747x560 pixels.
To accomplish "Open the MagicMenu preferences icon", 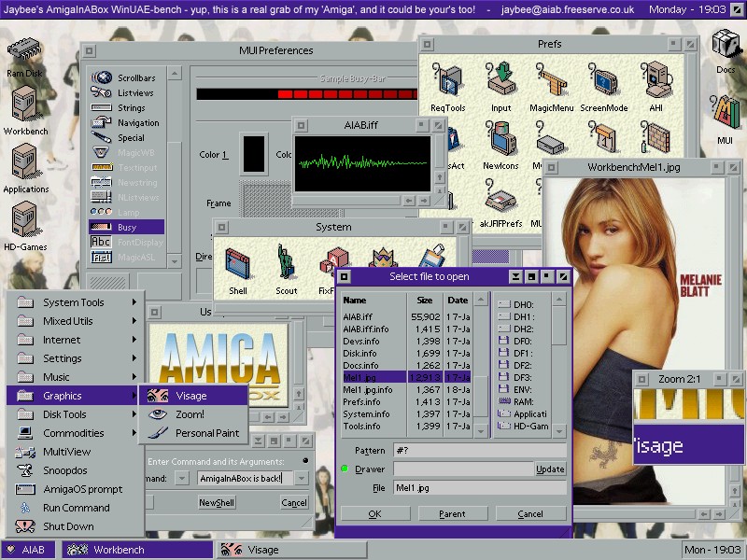I will (551, 86).
